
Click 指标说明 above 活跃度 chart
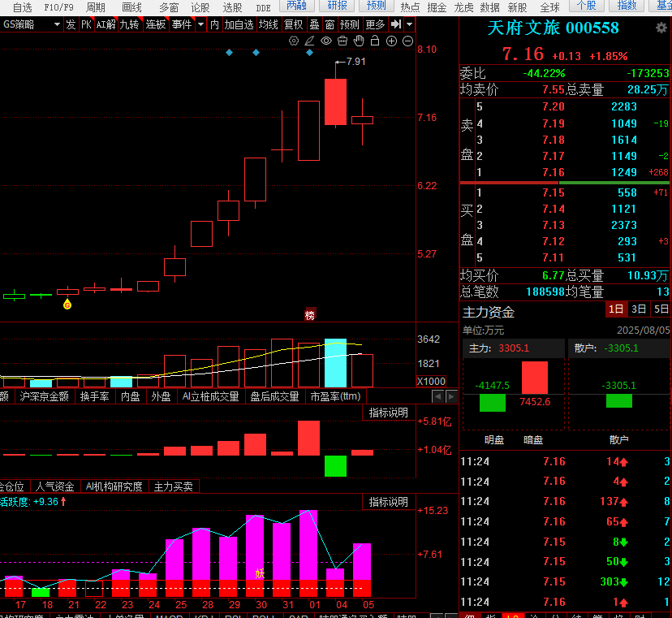pos(389,502)
